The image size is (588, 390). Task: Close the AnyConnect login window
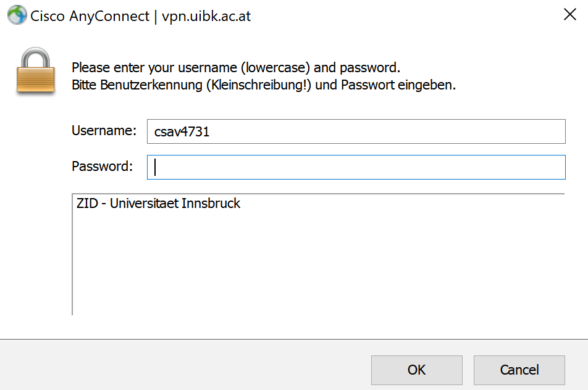pyautogui.click(x=569, y=14)
